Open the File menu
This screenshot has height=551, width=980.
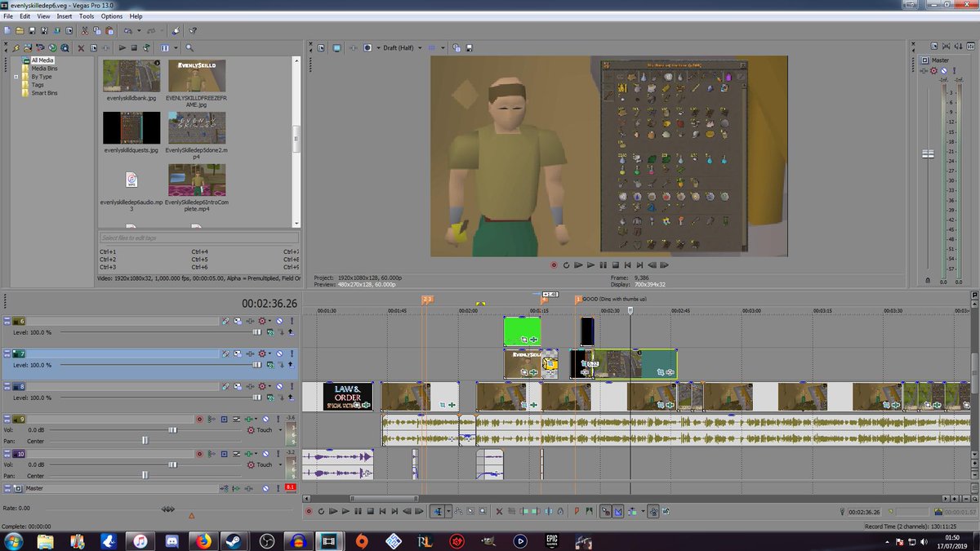coord(8,16)
